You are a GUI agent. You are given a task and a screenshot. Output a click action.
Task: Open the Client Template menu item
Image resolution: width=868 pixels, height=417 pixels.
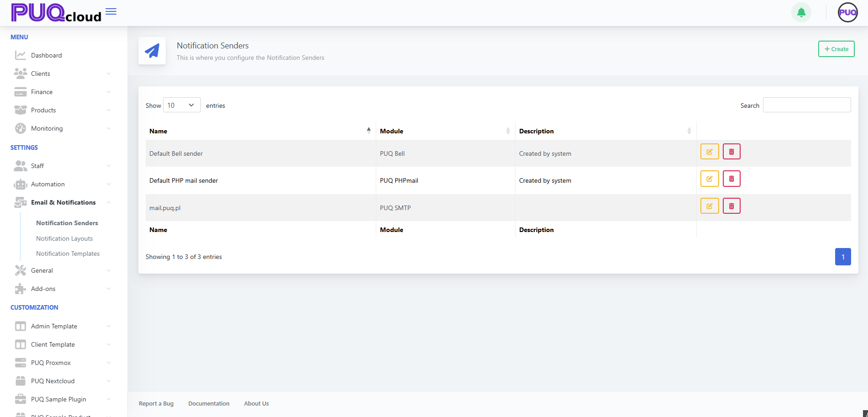[x=53, y=344]
